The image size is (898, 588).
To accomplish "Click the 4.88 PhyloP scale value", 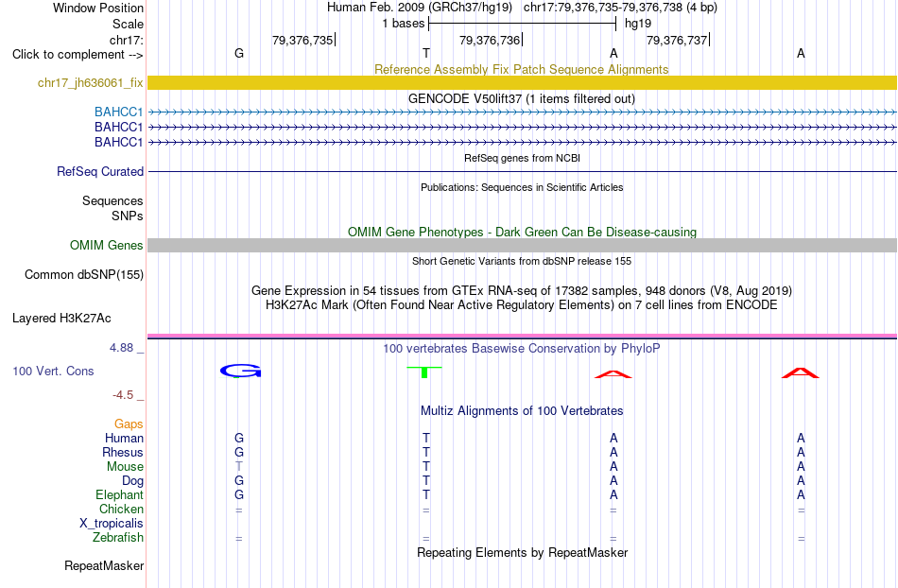I will (121, 348).
